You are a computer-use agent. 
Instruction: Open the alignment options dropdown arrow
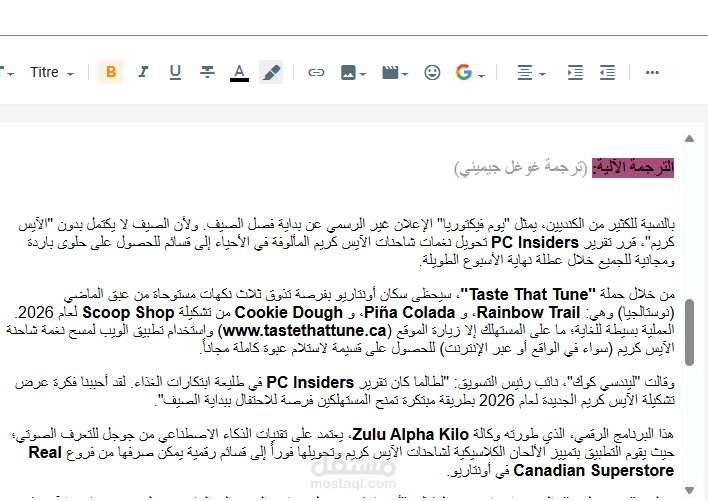(543, 74)
